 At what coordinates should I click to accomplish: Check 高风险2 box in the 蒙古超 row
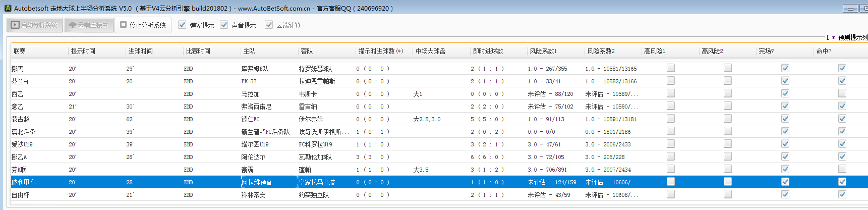pos(728,119)
